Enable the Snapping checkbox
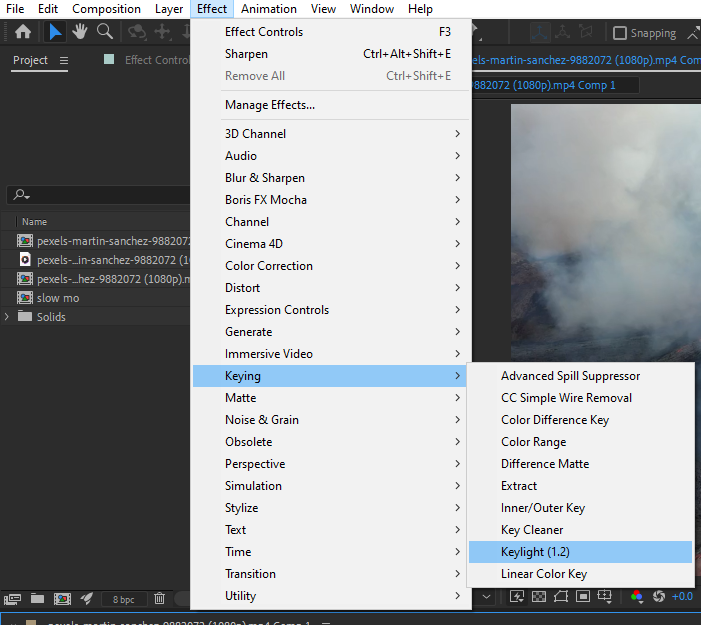Image resolution: width=701 pixels, height=625 pixels. [x=620, y=33]
